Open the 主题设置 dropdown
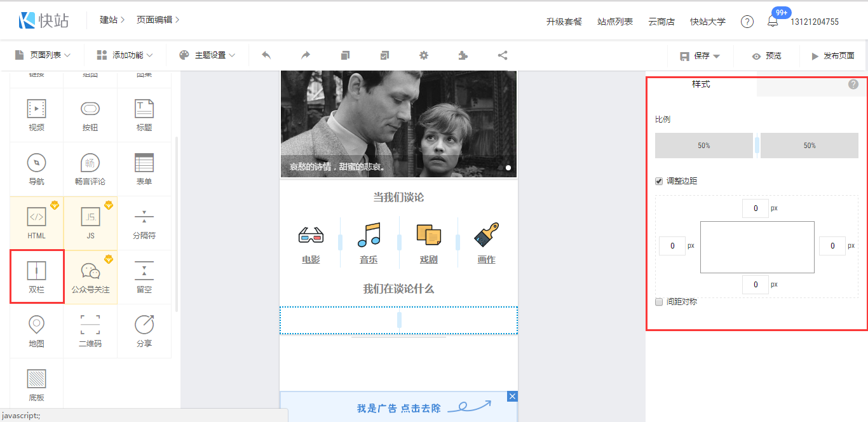Image resolution: width=868 pixels, height=422 pixels. click(207, 55)
